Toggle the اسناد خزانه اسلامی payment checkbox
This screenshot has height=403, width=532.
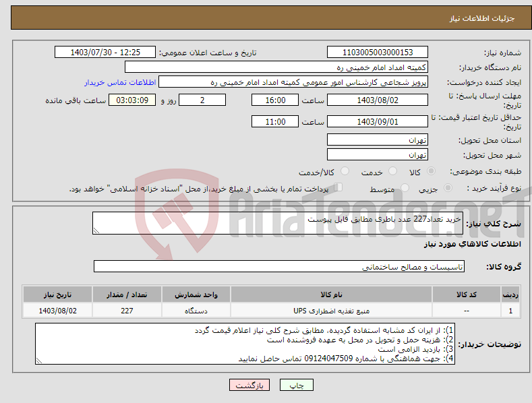point(338,187)
